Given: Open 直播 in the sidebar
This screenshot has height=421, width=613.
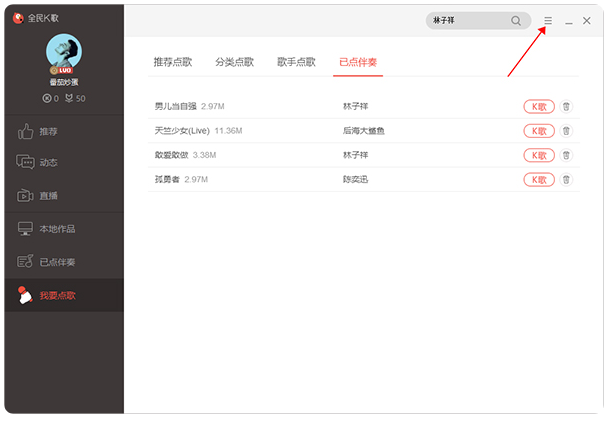Looking at the screenshot, I should [64, 195].
